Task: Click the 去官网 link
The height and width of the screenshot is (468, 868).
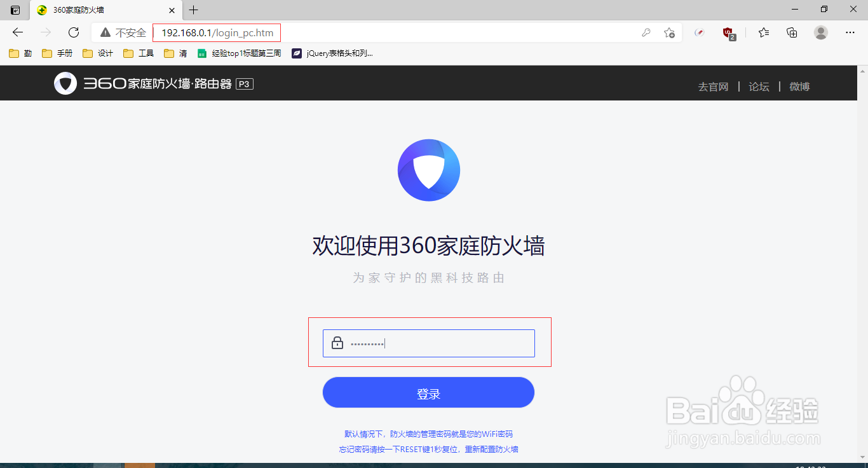Action: 713,86
